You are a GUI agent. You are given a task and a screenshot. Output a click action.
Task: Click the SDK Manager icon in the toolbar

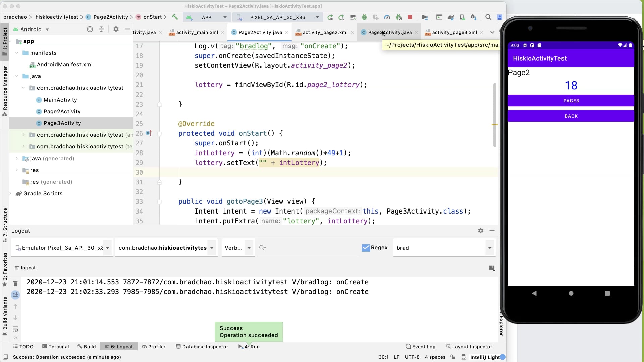[473, 17]
